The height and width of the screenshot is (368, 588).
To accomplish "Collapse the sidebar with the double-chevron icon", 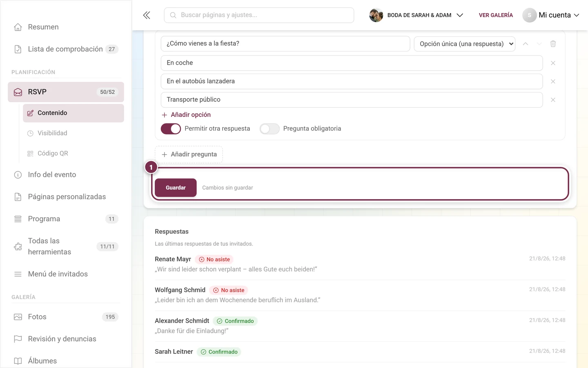I will 147,15.
